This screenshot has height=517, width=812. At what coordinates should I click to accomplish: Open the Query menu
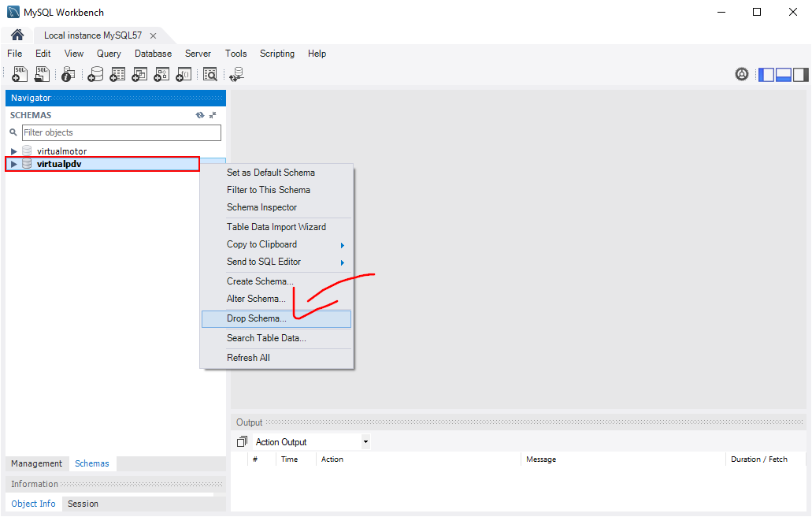109,54
